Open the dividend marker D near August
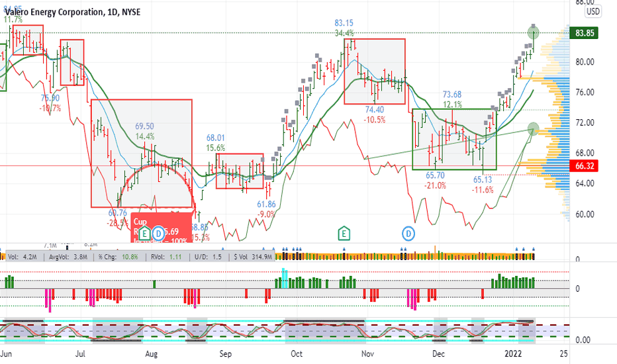 (x=158, y=234)
